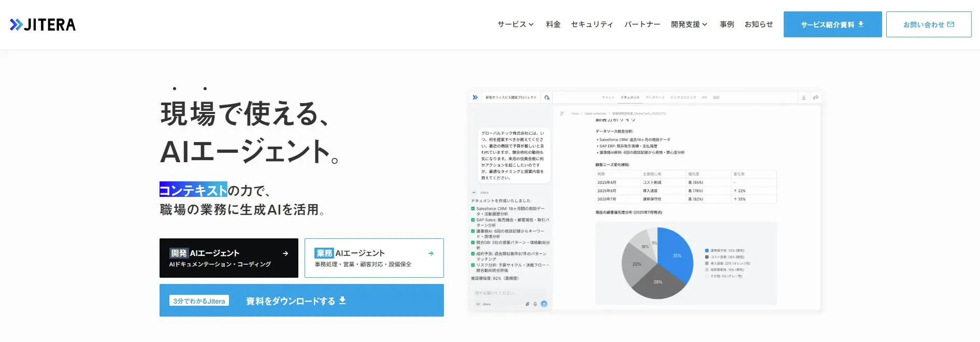Toggle the Salesforce CRM checkbox
The height and width of the screenshot is (342, 980).
[x=473, y=209]
